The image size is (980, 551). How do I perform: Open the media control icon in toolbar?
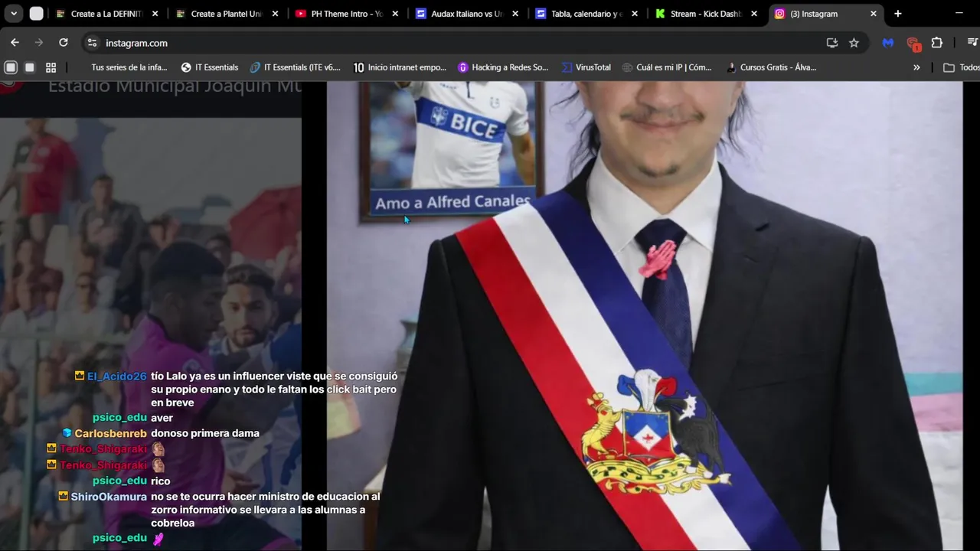[x=972, y=43]
